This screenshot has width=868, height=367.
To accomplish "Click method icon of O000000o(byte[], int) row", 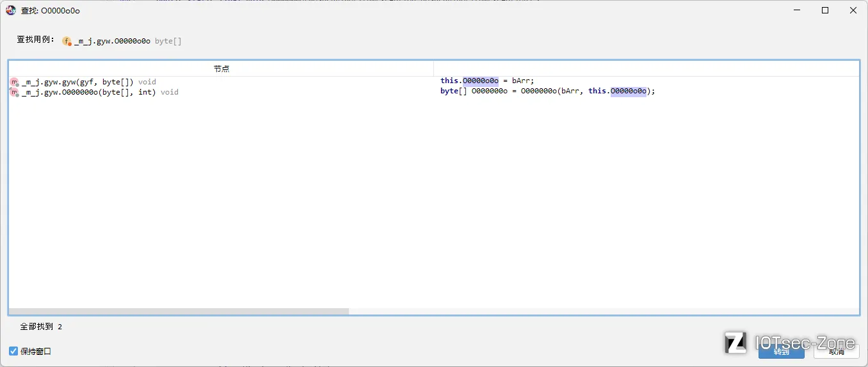I will [15, 92].
